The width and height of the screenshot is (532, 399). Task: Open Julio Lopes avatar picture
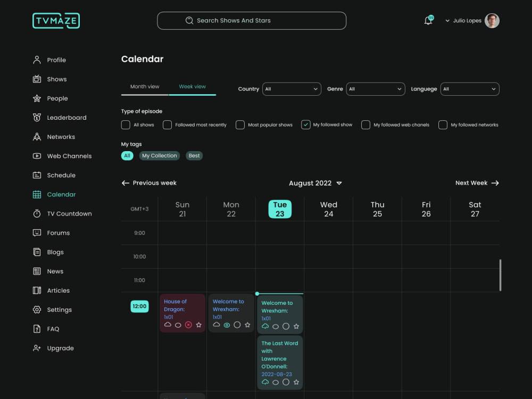pyautogui.click(x=492, y=21)
